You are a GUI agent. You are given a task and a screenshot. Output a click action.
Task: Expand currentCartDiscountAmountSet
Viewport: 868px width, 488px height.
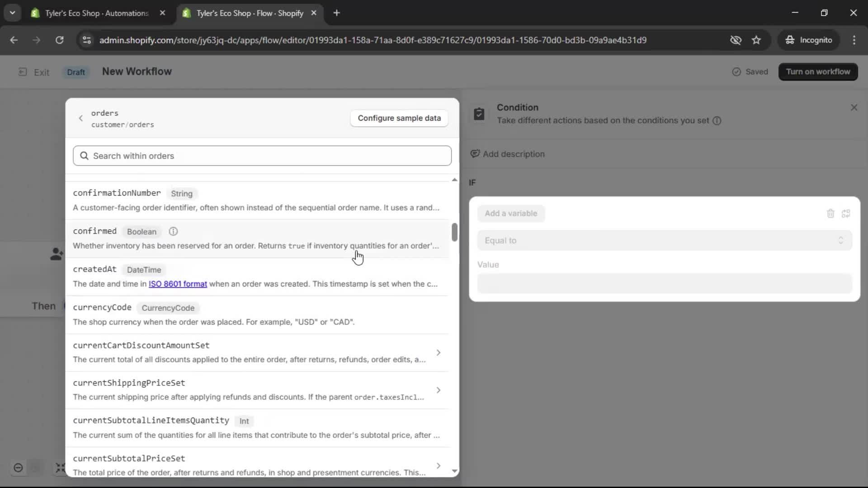pyautogui.click(x=439, y=352)
